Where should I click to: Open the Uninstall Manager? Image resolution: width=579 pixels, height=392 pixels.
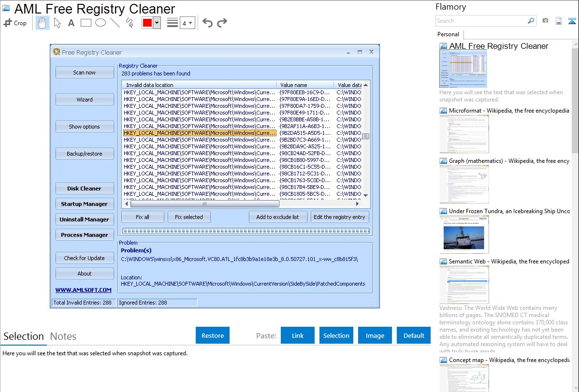(85, 219)
